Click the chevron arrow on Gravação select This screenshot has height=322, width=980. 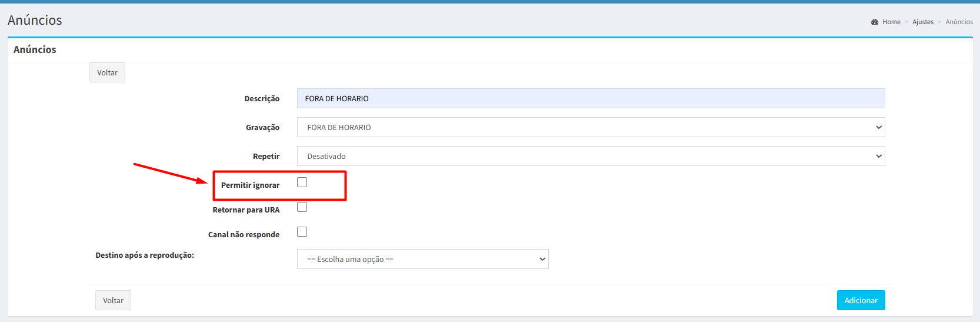tap(879, 127)
